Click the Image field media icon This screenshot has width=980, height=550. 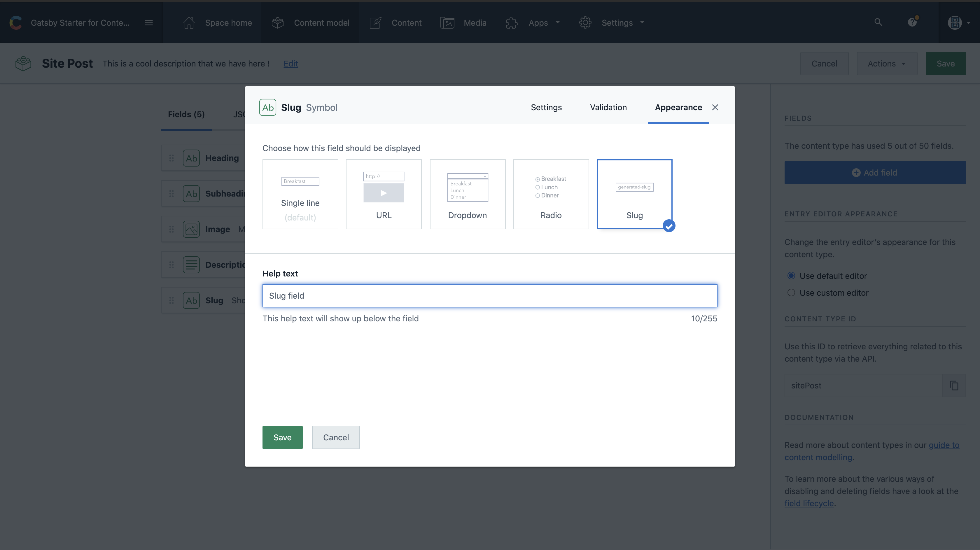(191, 229)
